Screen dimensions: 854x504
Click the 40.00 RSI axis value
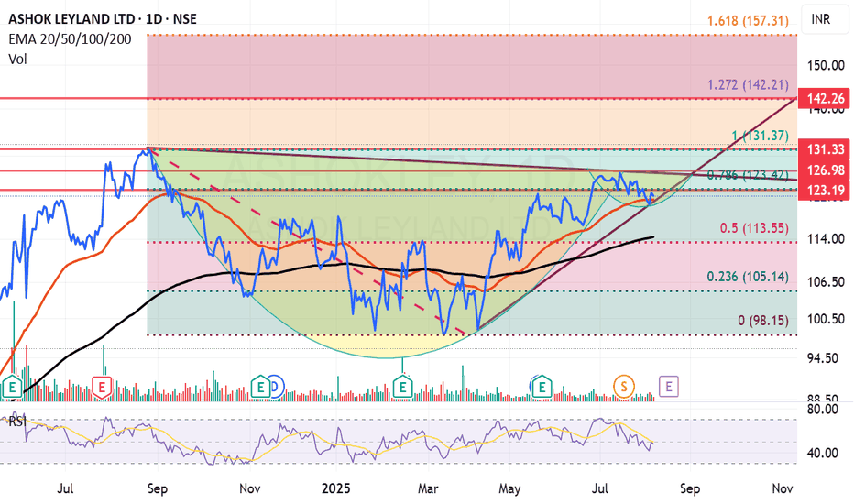[x=822, y=453]
